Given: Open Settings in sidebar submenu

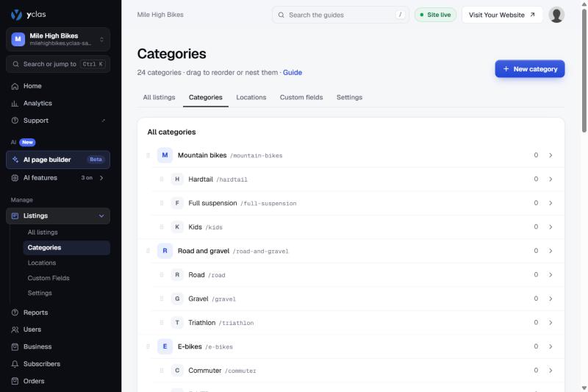Looking at the screenshot, I should click(66, 293).
